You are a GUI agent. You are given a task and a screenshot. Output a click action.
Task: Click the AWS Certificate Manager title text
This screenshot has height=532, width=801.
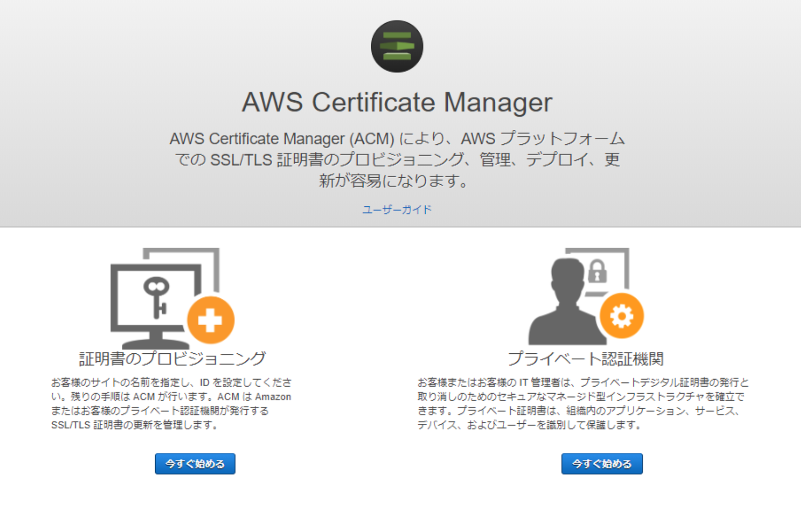[x=397, y=102]
